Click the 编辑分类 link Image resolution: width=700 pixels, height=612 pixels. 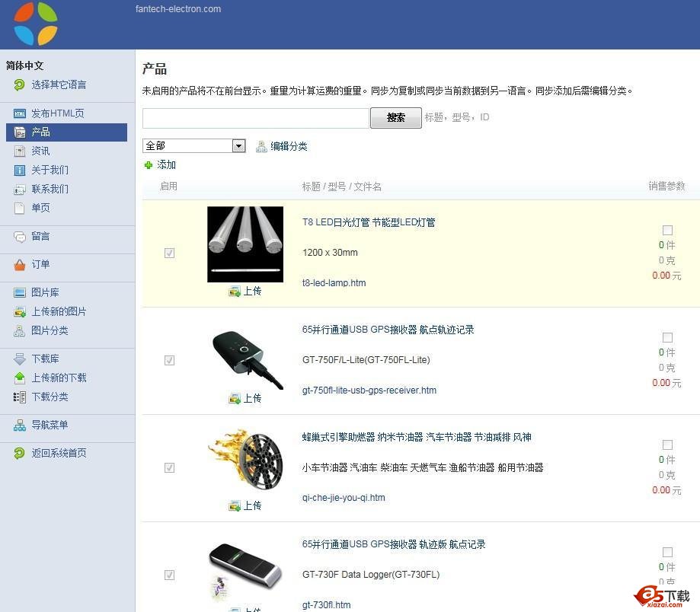coord(289,147)
